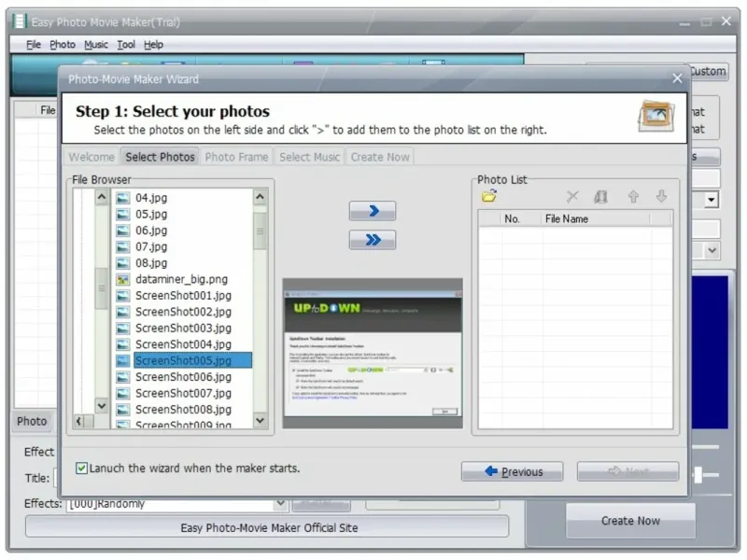Open the File menu

(34, 45)
